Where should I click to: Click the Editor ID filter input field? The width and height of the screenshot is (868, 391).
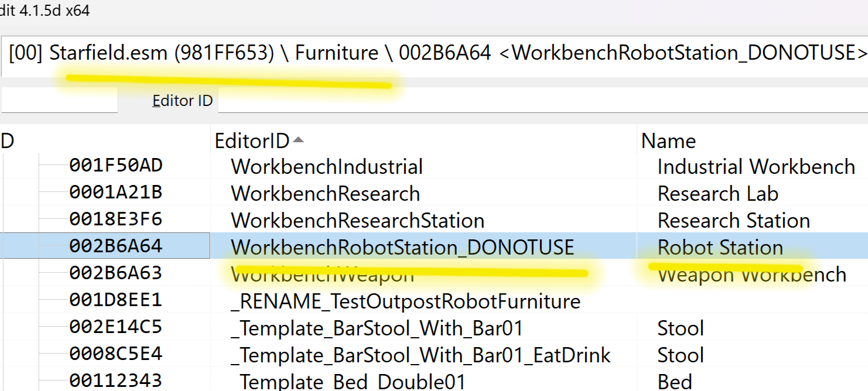point(543,101)
